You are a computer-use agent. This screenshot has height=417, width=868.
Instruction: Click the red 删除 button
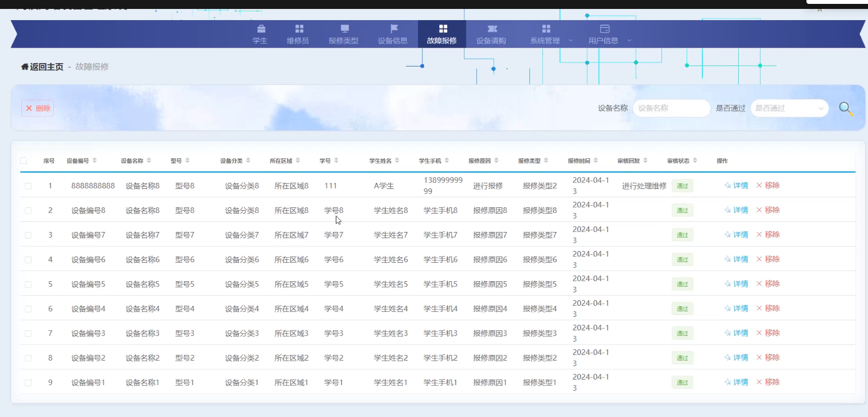(37, 108)
